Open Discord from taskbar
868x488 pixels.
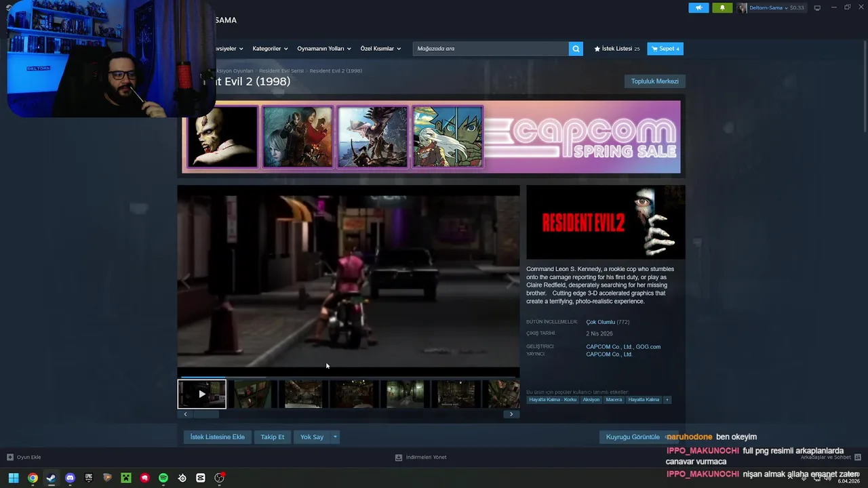point(70,478)
